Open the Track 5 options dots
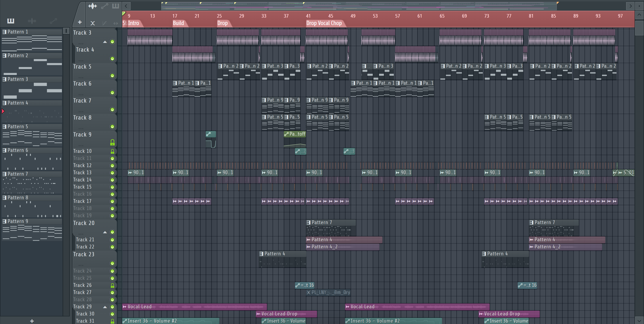The width and height of the screenshot is (644, 324). pos(81,78)
